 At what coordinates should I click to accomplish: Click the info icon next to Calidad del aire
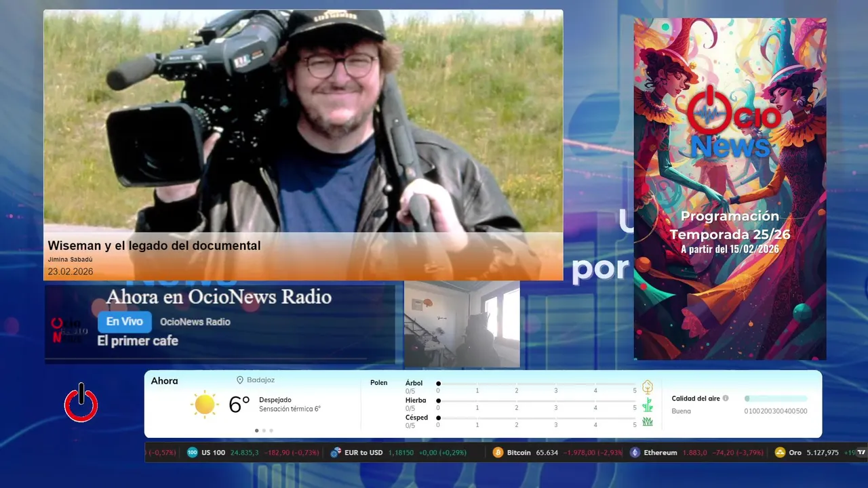(726, 399)
